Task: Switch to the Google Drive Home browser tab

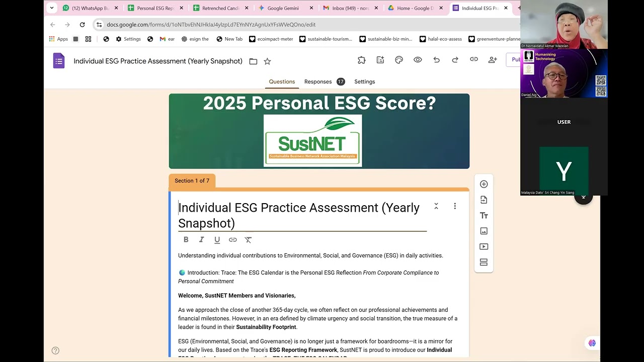Action: [x=415, y=8]
